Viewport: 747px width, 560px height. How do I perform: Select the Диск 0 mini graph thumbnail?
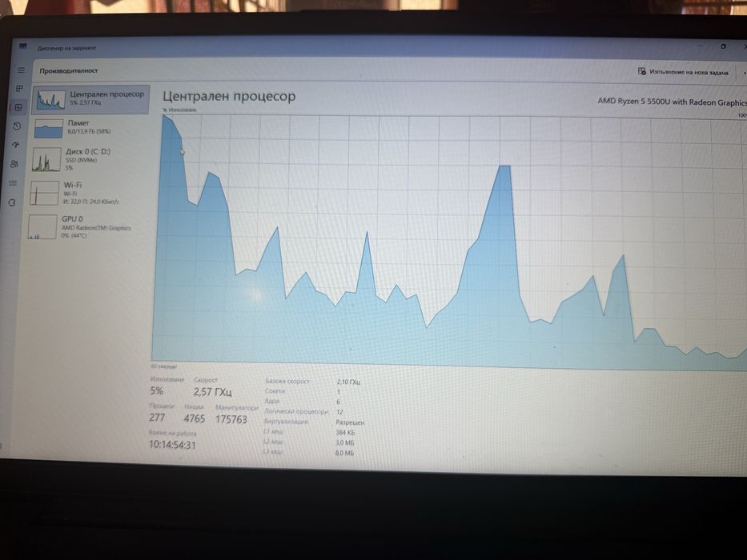point(46,159)
